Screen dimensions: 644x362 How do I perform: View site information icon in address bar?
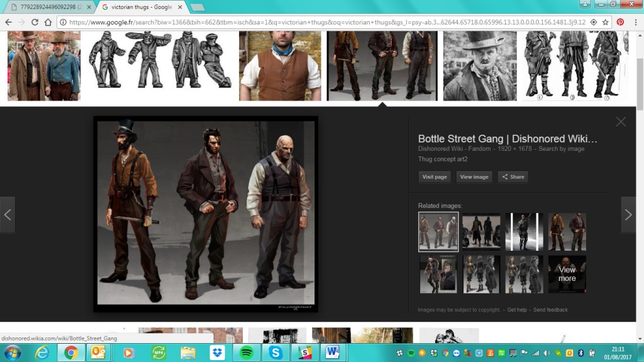(64, 22)
